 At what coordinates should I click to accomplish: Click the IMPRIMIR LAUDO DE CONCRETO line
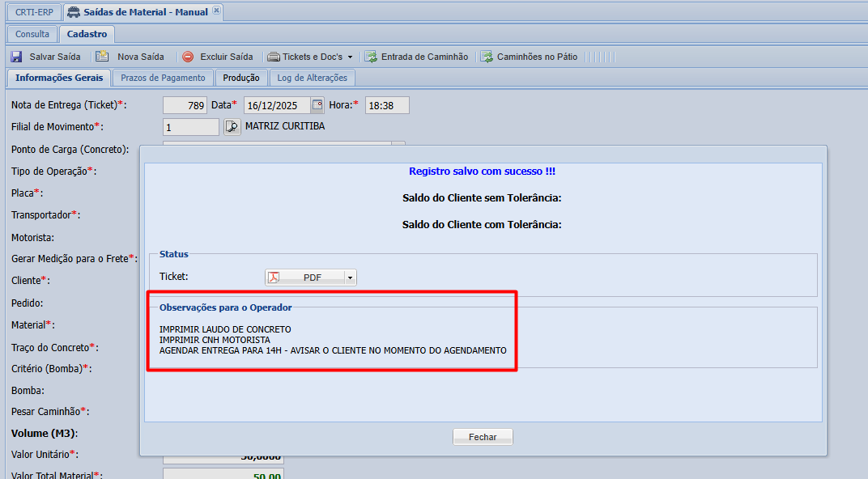pos(225,329)
